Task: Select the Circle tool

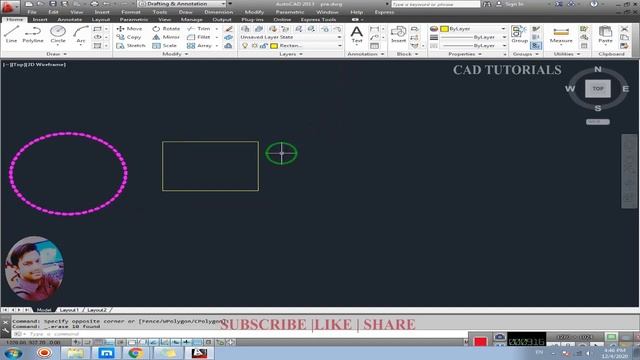Action: [58, 34]
